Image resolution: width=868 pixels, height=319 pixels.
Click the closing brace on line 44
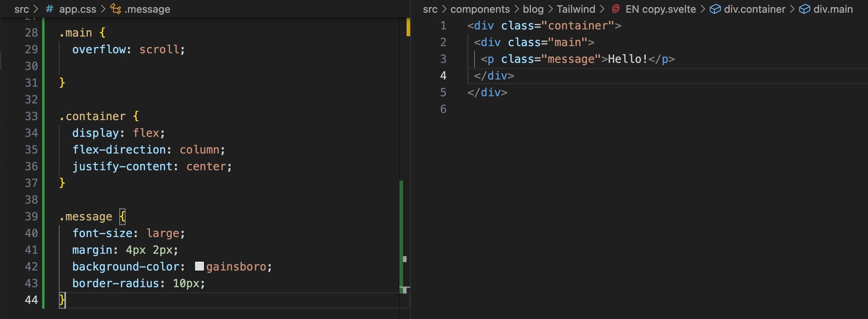coord(62,300)
